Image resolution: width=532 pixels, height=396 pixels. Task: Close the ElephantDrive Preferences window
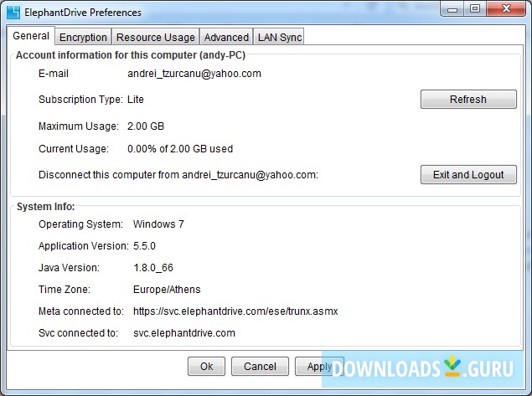pyautogui.click(x=506, y=9)
